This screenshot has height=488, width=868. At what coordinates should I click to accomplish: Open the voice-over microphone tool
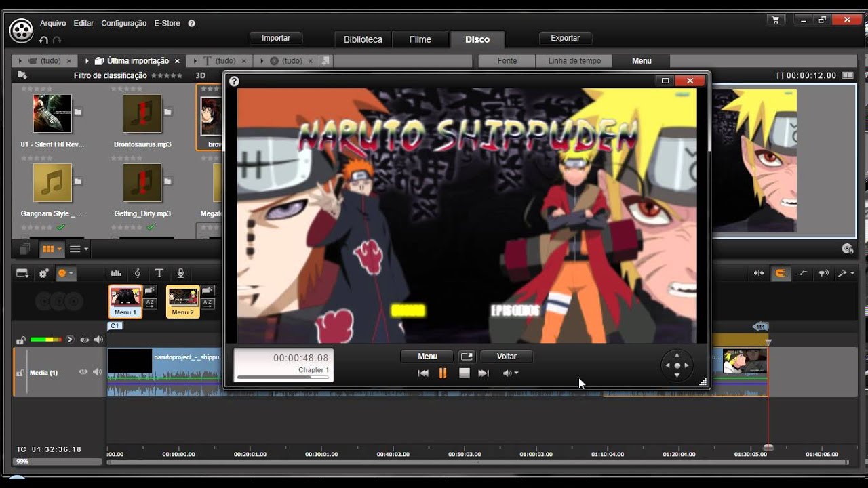point(180,273)
